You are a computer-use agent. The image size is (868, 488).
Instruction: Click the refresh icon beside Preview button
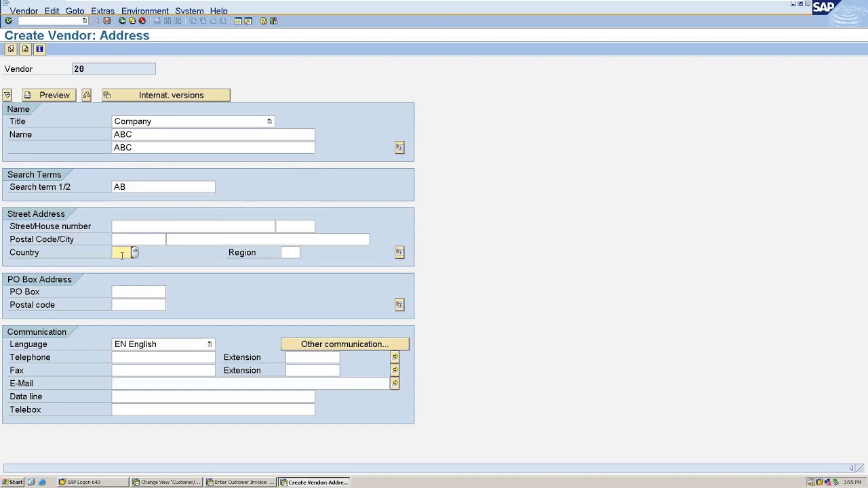coord(86,95)
